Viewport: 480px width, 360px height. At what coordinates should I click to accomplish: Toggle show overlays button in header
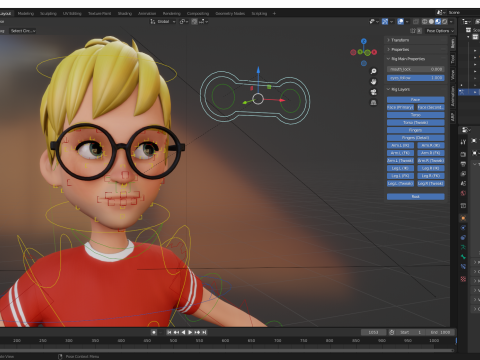click(x=401, y=21)
